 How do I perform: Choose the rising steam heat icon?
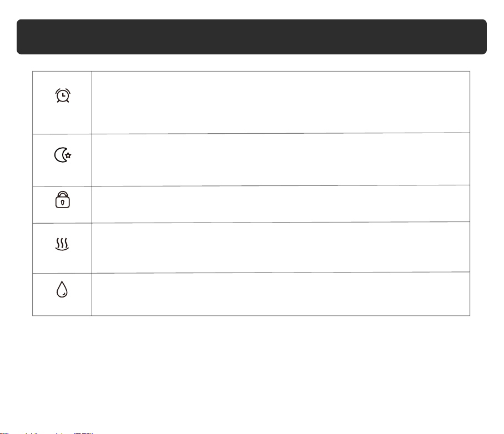pos(62,244)
